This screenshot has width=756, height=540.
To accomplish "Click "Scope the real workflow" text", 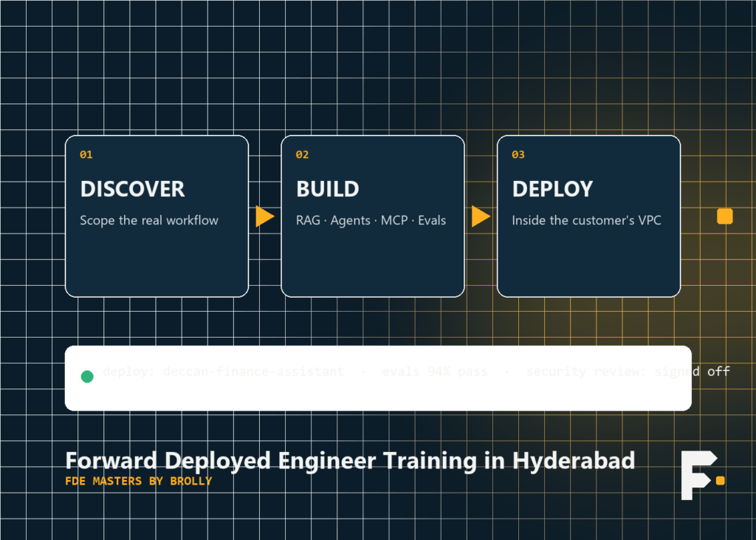I will (x=149, y=221).
